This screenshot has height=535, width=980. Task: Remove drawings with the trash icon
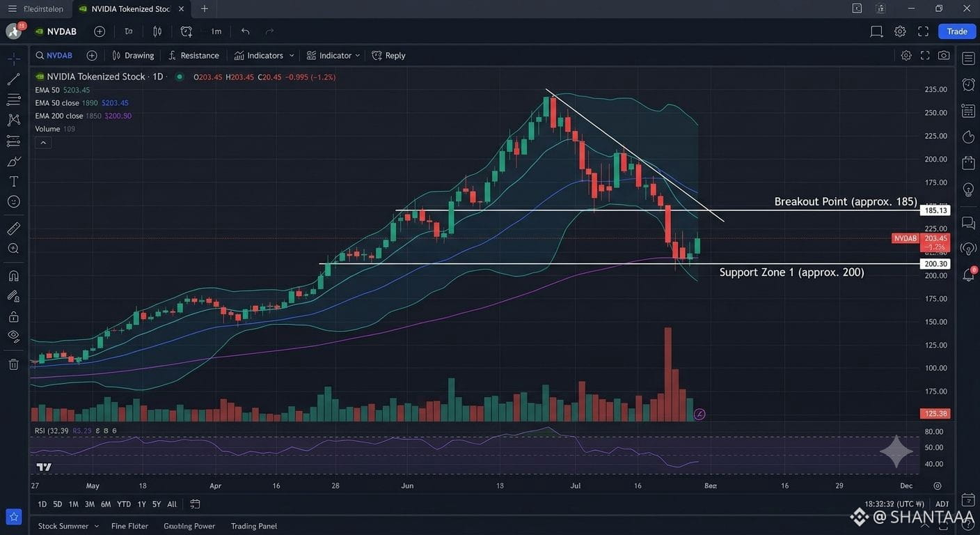(13, 364)
